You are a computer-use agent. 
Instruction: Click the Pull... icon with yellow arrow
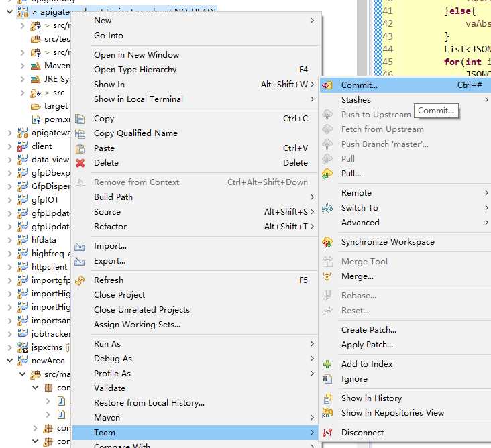point(327,174)
